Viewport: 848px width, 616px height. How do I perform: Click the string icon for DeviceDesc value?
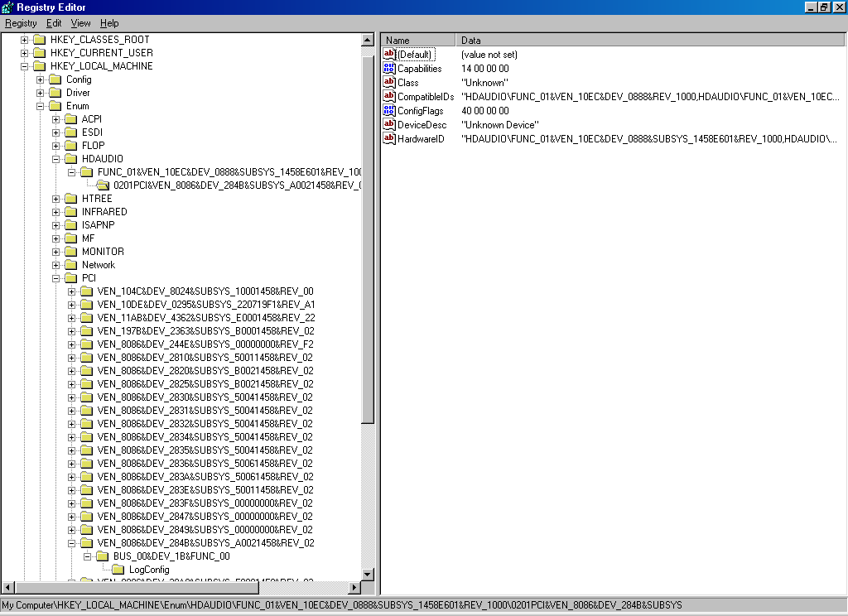389,124
